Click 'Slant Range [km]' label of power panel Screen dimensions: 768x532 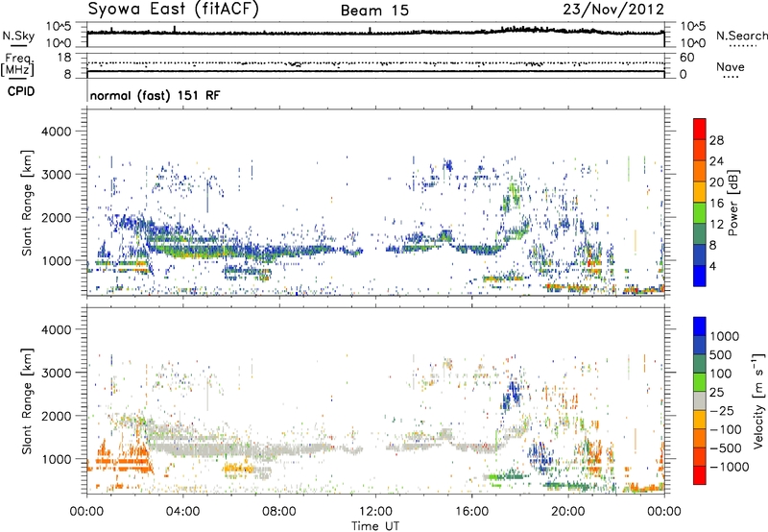click(27, 203)
